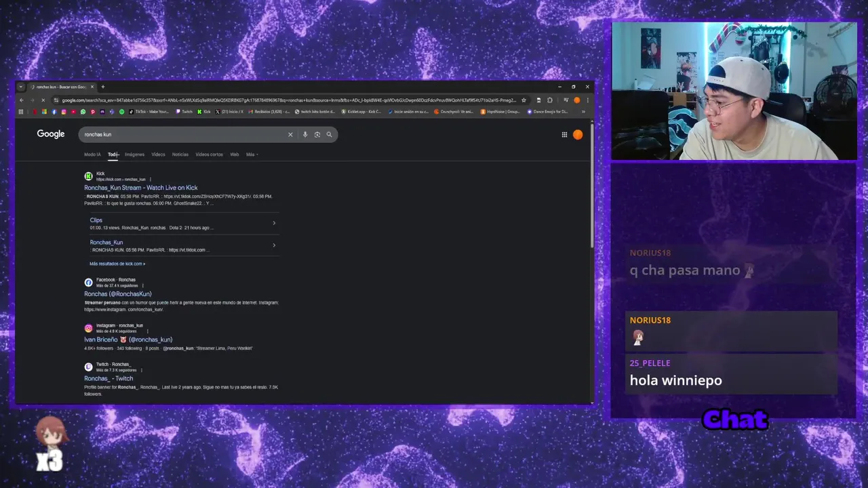
Task: Switch to the 'Noticias' tab
Action: point(180,155)
